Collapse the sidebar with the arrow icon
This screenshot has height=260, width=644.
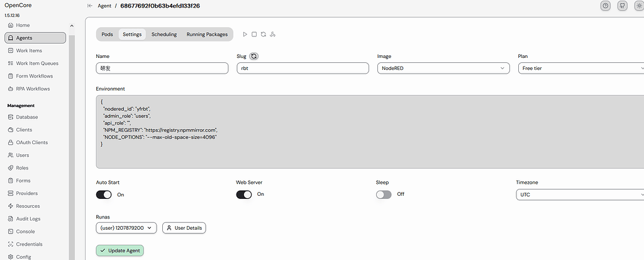pyautogui.click(x=90, y=6)
